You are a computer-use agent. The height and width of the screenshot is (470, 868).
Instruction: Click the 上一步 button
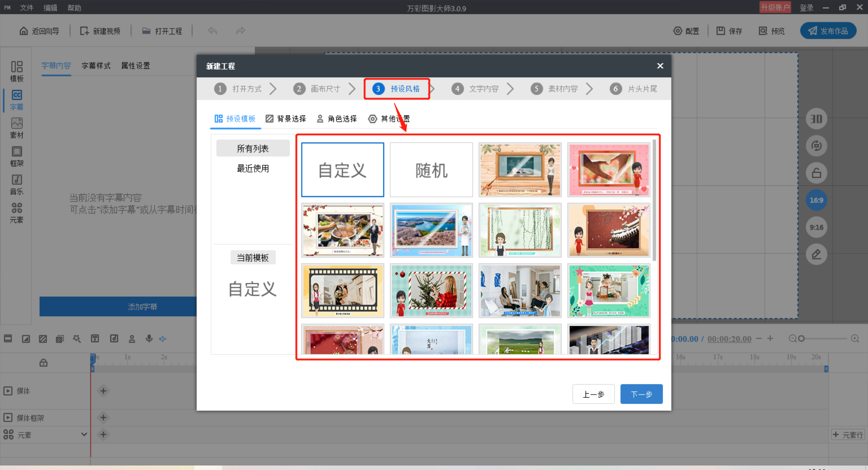(594, 394)
